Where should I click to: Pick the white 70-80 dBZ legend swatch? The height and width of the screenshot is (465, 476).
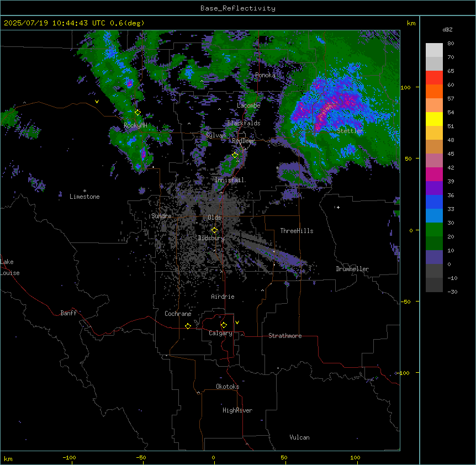pos(434,50)
